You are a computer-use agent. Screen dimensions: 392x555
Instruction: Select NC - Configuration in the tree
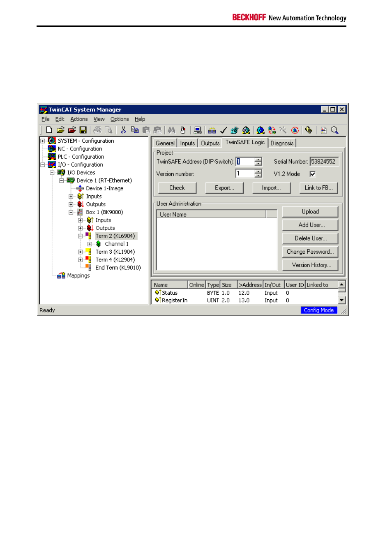80,149
